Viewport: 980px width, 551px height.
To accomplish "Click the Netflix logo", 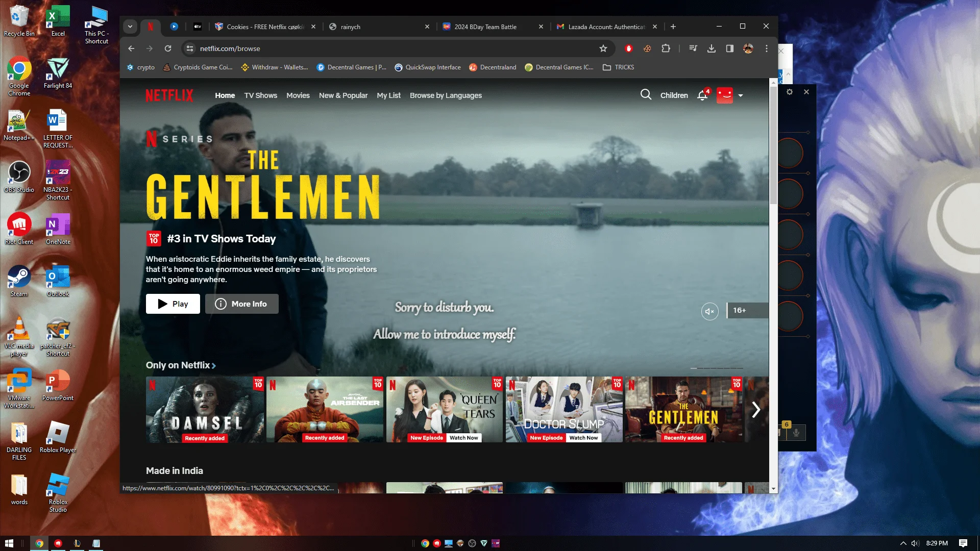I will click(x=169, y=95).
